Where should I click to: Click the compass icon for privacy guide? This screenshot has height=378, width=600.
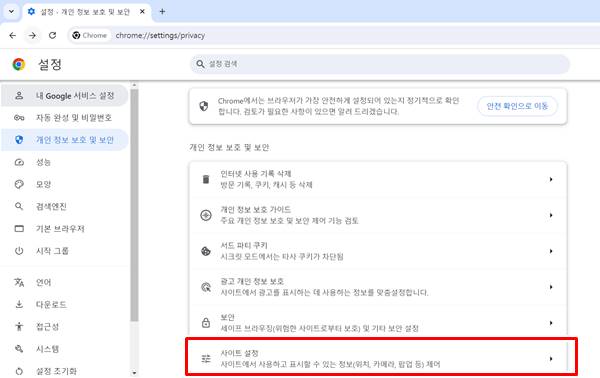point(206,215)
